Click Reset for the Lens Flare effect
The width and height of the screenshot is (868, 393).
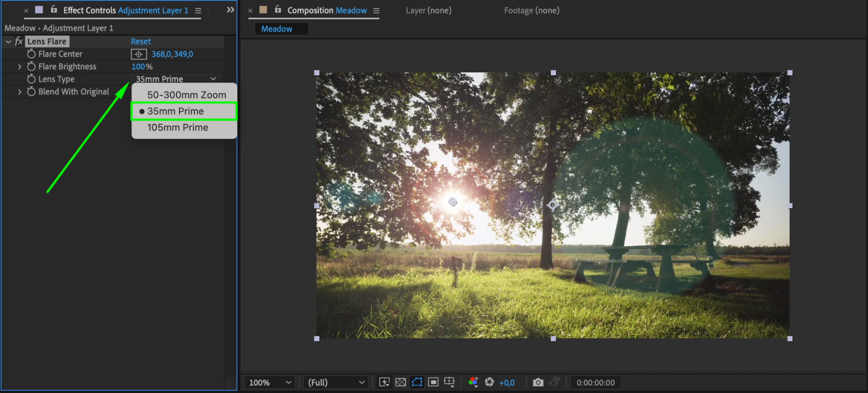pyautogui.click(x=141, y=42)
